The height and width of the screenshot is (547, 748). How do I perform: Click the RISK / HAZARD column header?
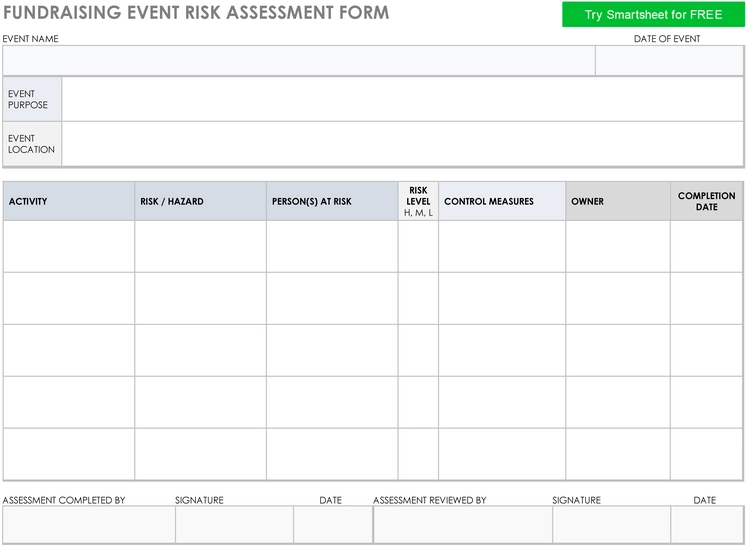[x=200, y=201]
